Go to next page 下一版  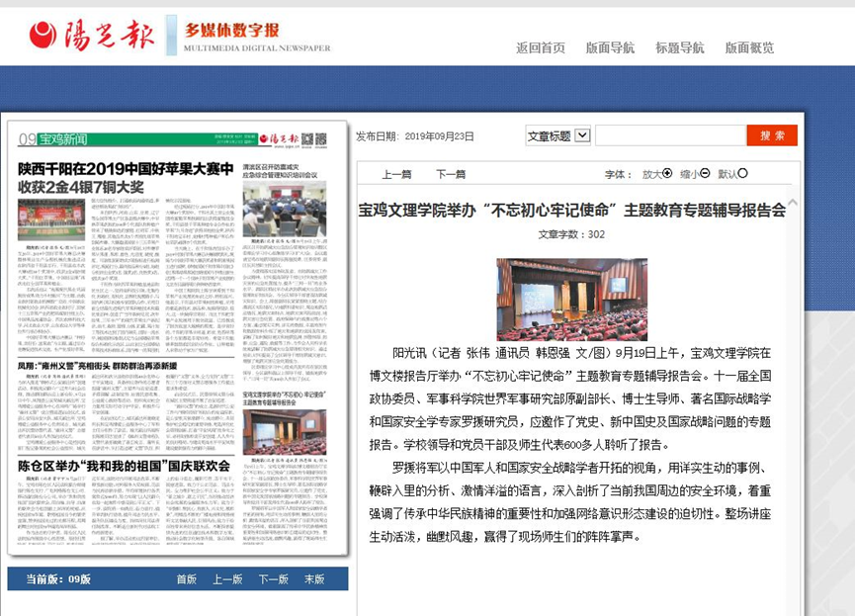click(274, 579)
